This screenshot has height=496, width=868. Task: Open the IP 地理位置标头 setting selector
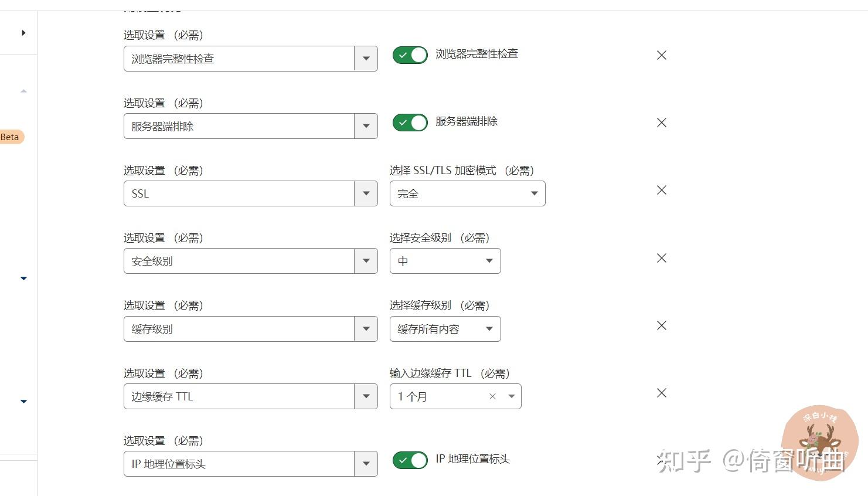(250, 464)
